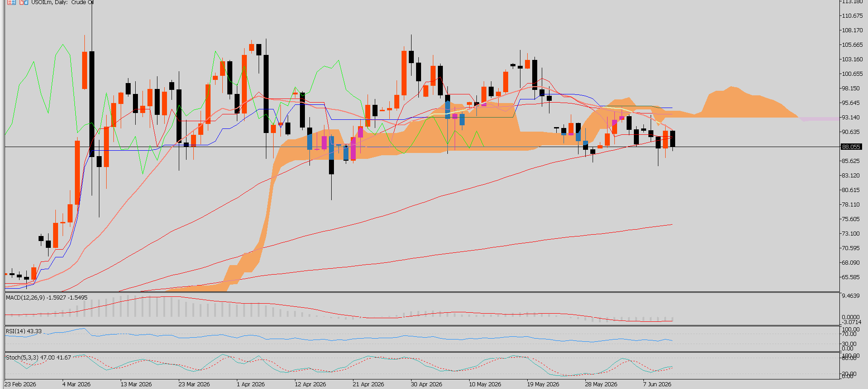Viewport: 868px width, 389px height.
Task: Click the 10 May 2026 date label
Action: point(485,384)
